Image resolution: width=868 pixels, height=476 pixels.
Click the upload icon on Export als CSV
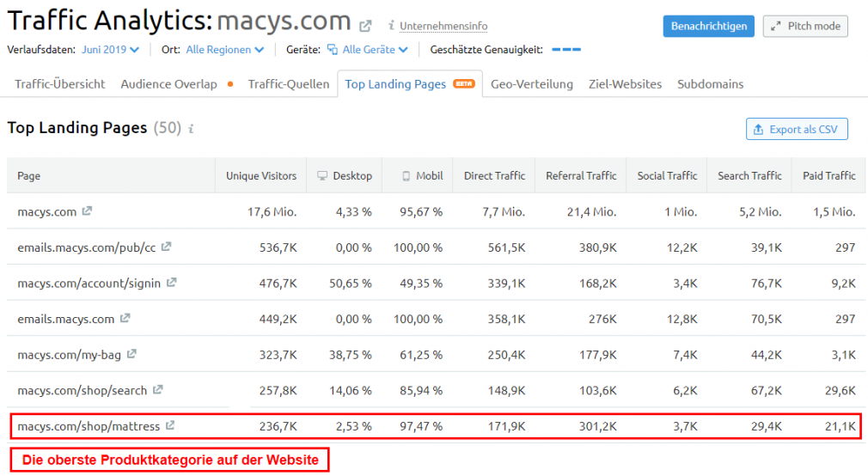tap(758, 129)
